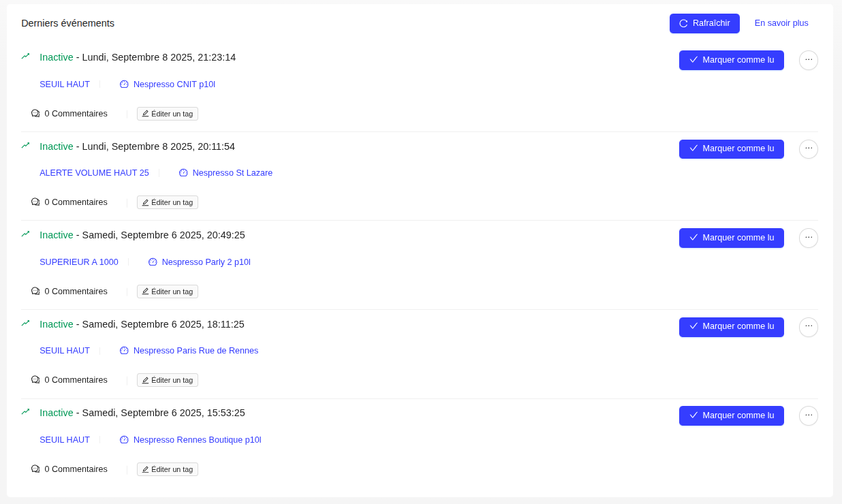This screenshot has height=504, width=842.
Task: Open the Nespresso CNIT p10l device link
Action: tap(174, 84)
